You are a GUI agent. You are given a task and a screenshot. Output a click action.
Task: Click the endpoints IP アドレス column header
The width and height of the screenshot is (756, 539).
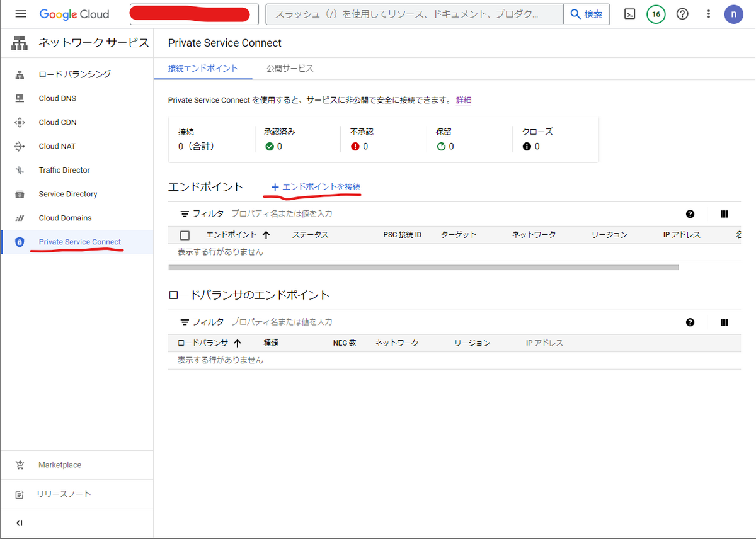click(x=682, y=235)
